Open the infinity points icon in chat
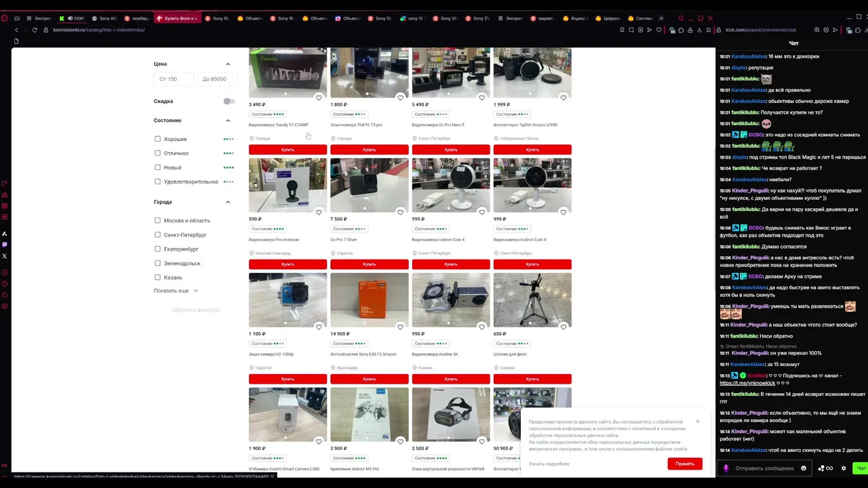 click(x=826, y=468)
